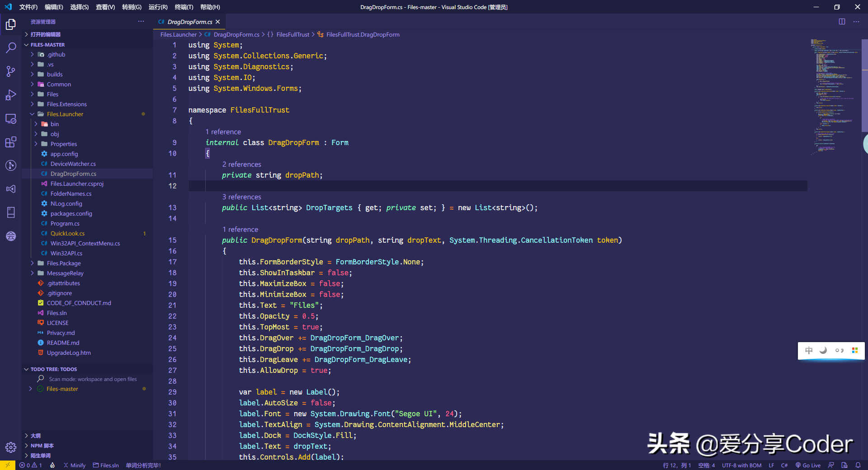Collapse the TODO TREE: TODOS section
This screenshot has height=470, width=868.
coord(53,369)
